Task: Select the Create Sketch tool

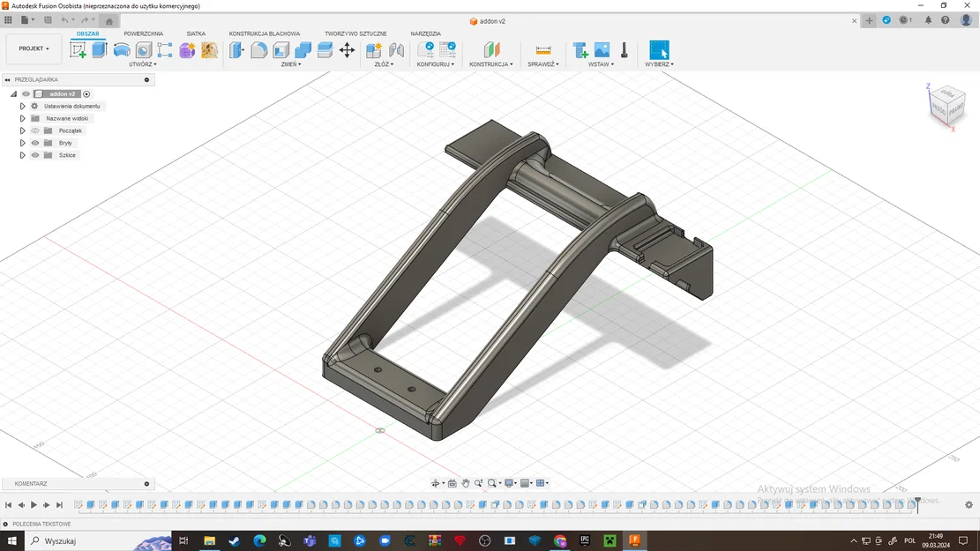Action: 79,50
